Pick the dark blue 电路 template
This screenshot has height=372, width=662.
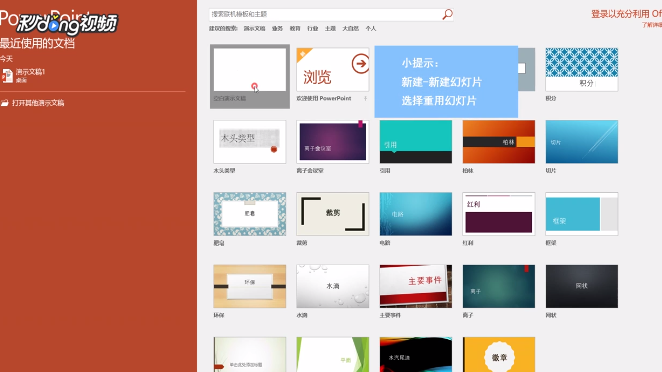click(x=416, y=214)
